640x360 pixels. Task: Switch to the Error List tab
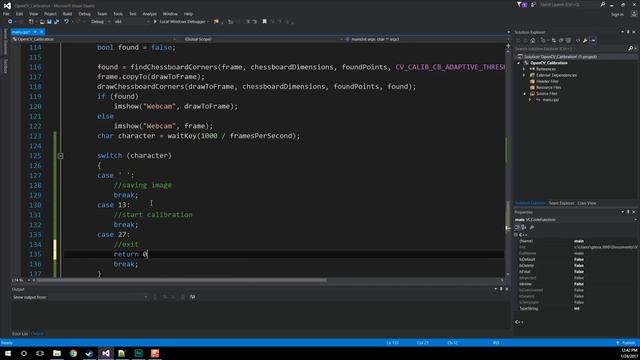tap(20, 334)
